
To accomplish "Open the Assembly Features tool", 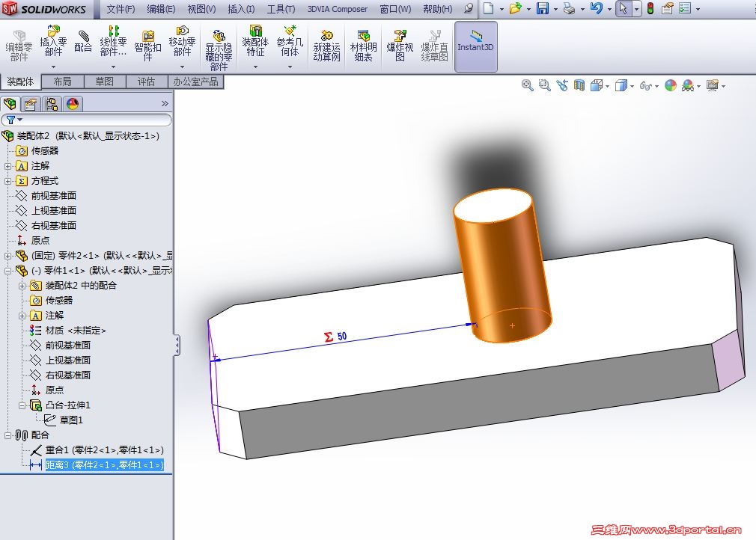I will pyautogui.click(x=255, y=41).
